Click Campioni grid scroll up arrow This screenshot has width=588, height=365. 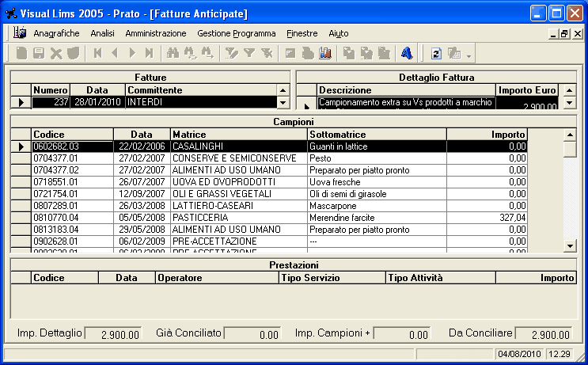(x=570, y=135)
